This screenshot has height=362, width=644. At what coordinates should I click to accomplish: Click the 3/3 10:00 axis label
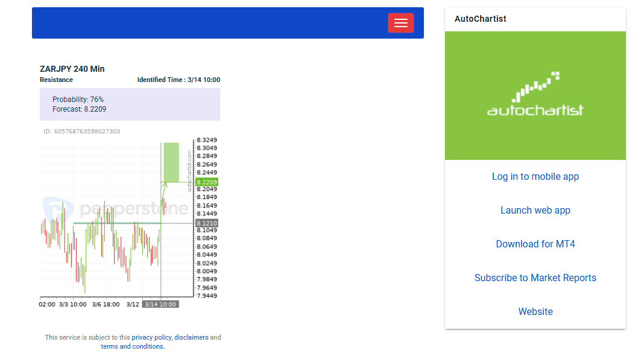(x=73, y=305)
